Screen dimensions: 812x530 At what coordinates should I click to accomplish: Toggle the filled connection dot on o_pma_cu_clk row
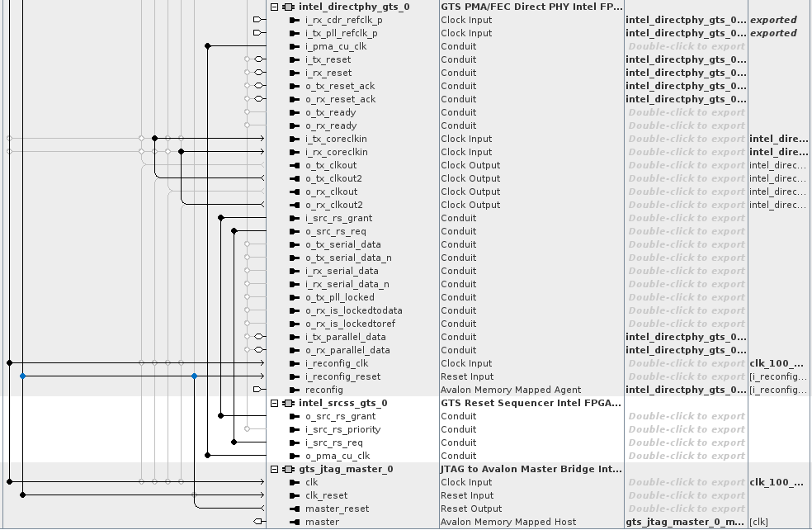208,456
